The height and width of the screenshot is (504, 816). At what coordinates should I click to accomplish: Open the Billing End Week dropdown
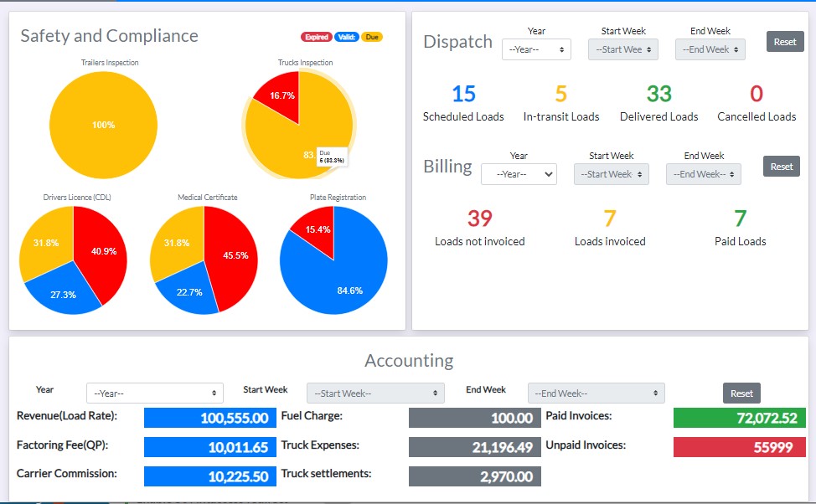(x=703, y=174)
